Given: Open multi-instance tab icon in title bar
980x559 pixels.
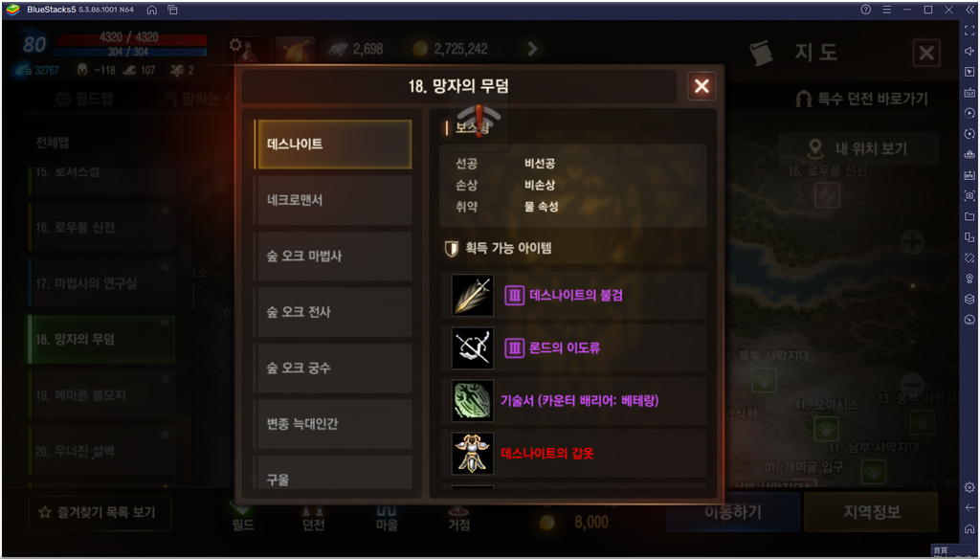Looking at the screenshot, I should pyautogui.click(x=172, y=10).
